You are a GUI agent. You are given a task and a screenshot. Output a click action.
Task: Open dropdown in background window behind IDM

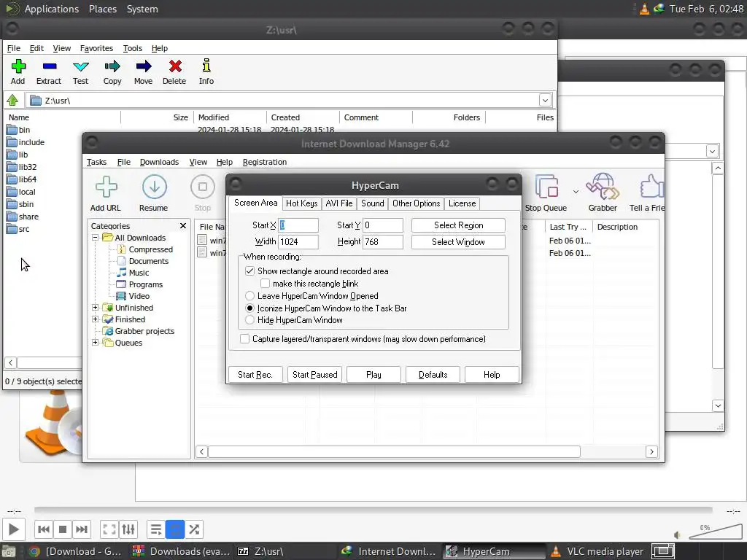(712, 152)
